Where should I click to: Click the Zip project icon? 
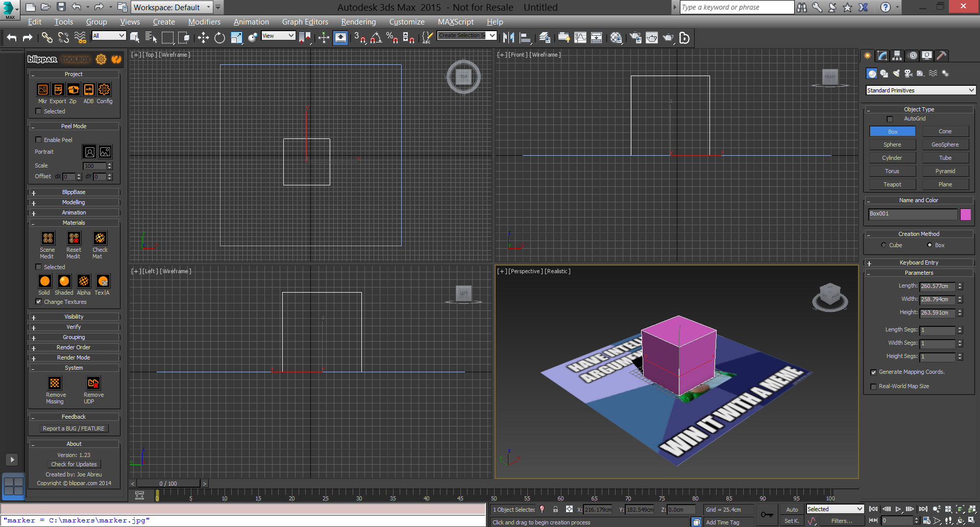click(73, 90)
